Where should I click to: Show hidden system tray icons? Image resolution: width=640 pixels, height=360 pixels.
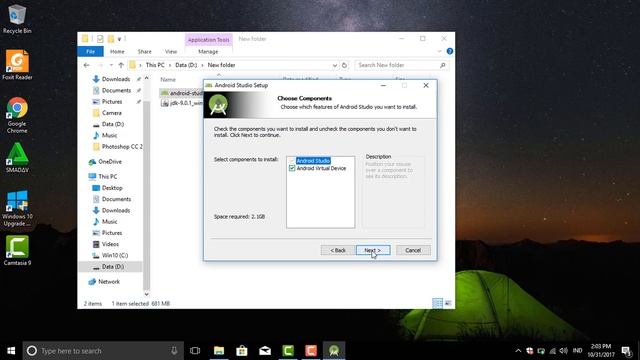(x=518, y=351)
